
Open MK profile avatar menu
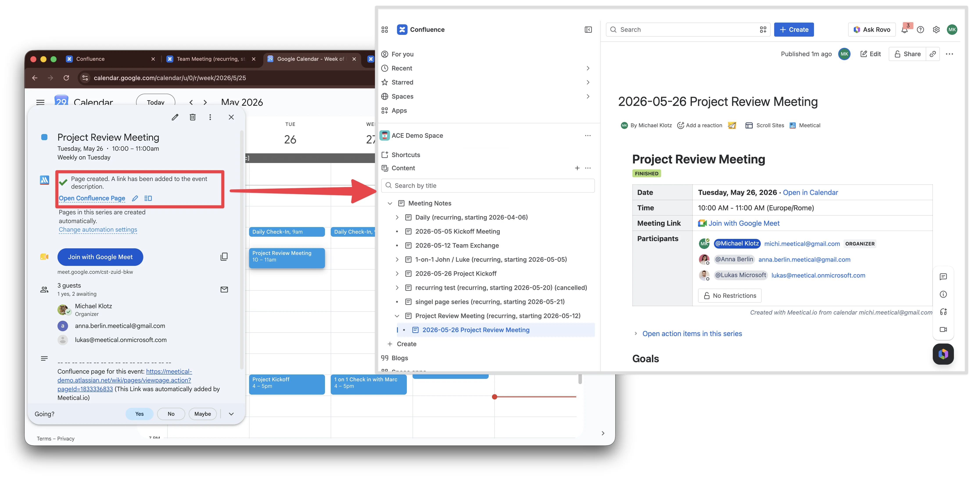pyautogui.click(x=952, y=29)
